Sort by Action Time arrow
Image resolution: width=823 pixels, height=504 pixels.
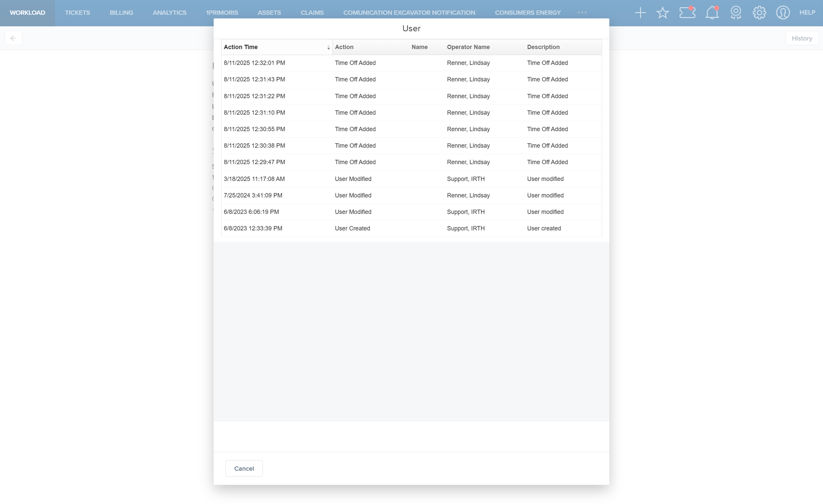click(x=328, y=48)
